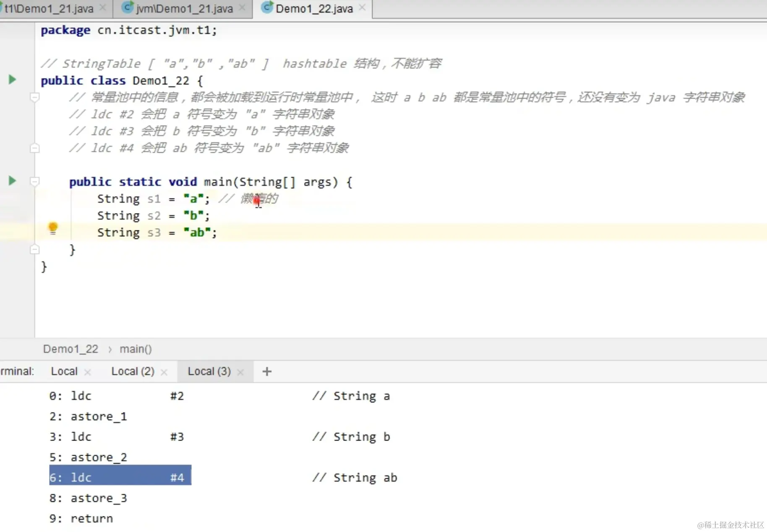The image size is (767, 532).
Task: Click the '0: ldc' bytecode line
Action: [116, 396]
